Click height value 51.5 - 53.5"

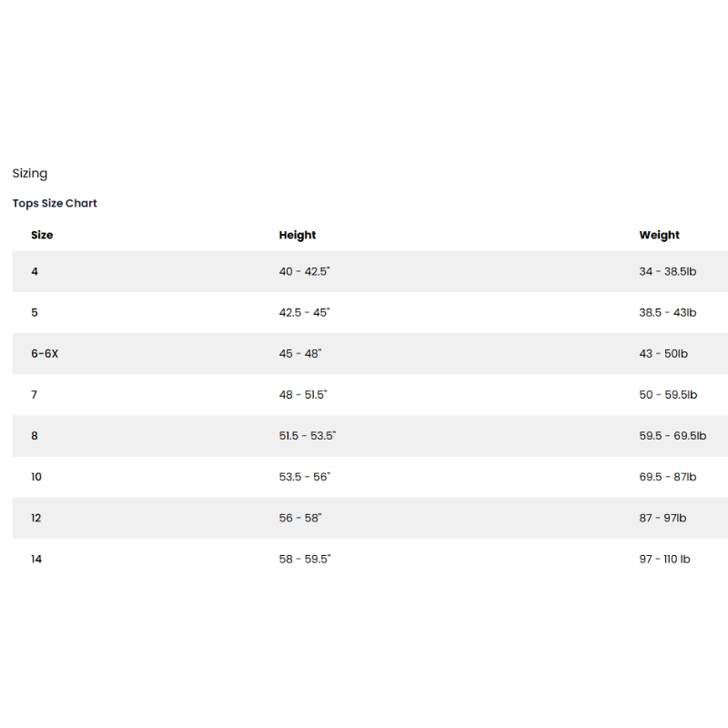coord(308,436)
